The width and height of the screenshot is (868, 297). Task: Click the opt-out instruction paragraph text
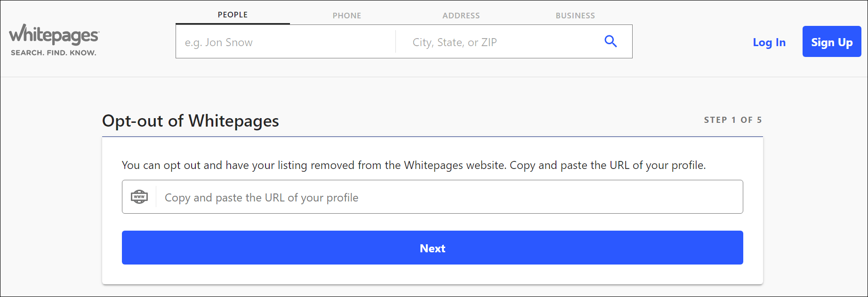click(414, 165)
